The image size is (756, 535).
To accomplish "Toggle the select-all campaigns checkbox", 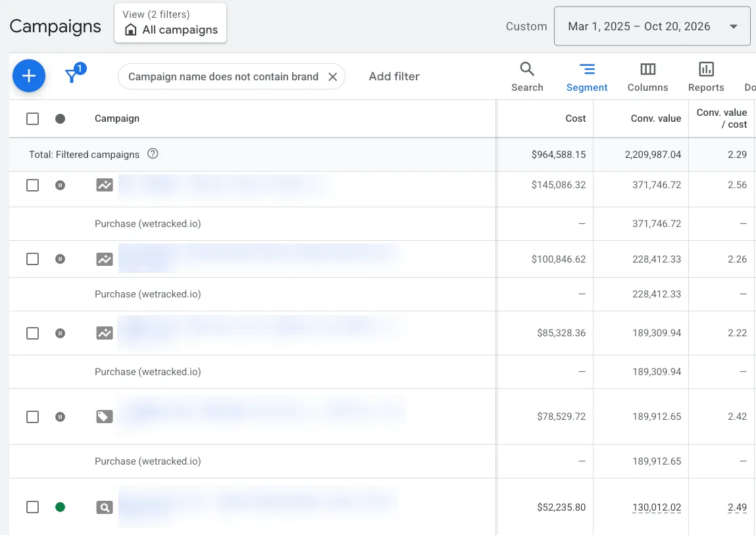I will 32,118.
